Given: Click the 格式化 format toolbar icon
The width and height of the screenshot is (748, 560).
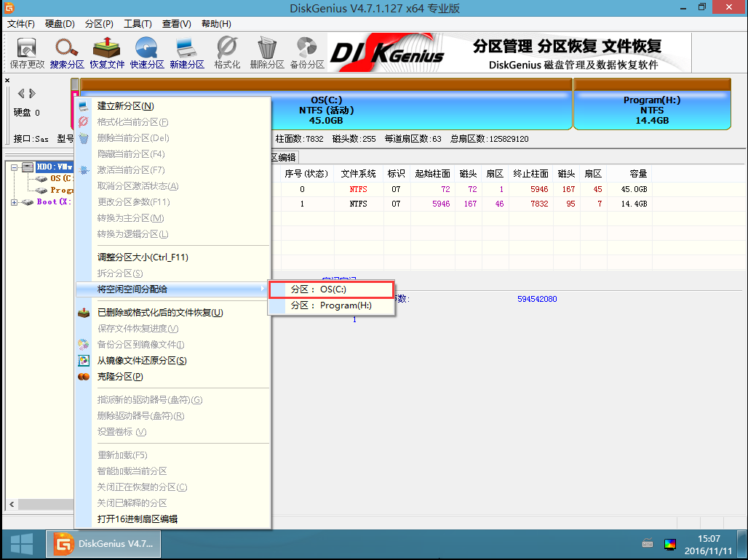Looking at the screenshot, I should pyautogui.click(x=227, y=53).
